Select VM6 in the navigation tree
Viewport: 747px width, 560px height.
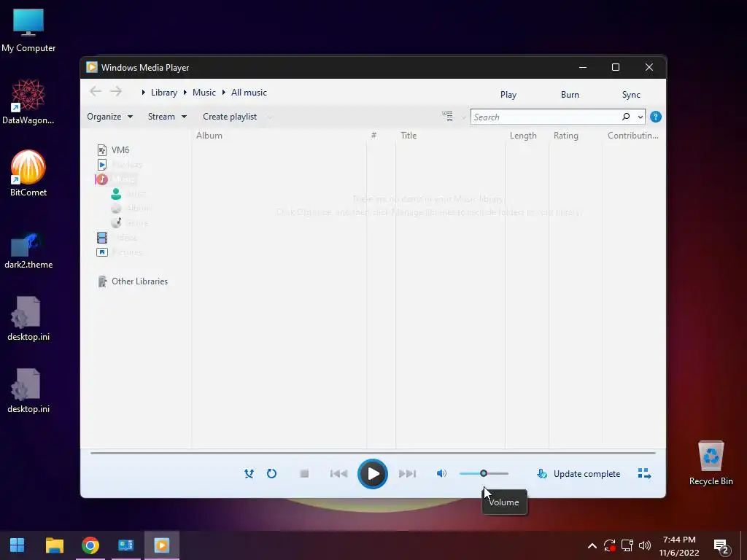tap(120, 150)
